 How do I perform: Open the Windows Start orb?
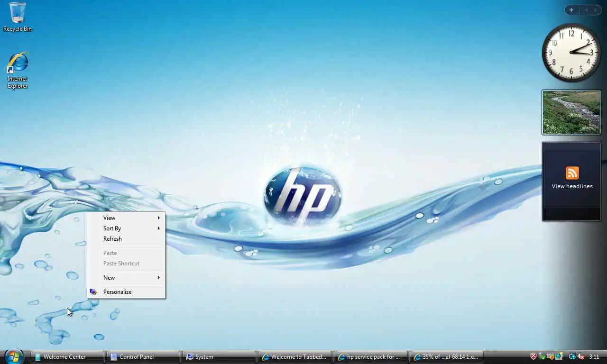click(x=14, y=356)
